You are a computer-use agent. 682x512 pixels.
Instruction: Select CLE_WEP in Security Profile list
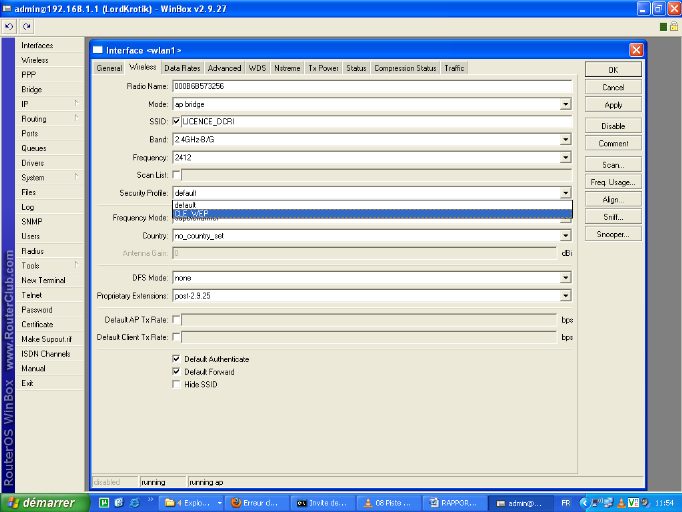pyautogui.click(x=372, y=213)
